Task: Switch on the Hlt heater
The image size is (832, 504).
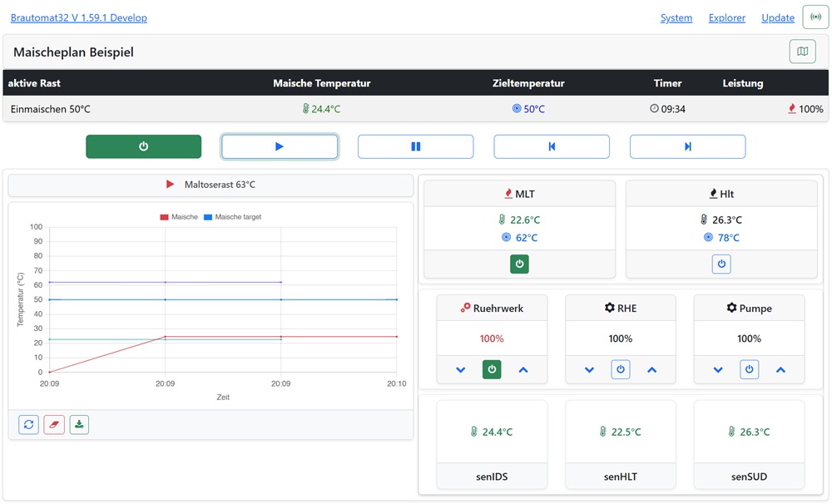Action: pyautogui.click(x=721, y=264)
